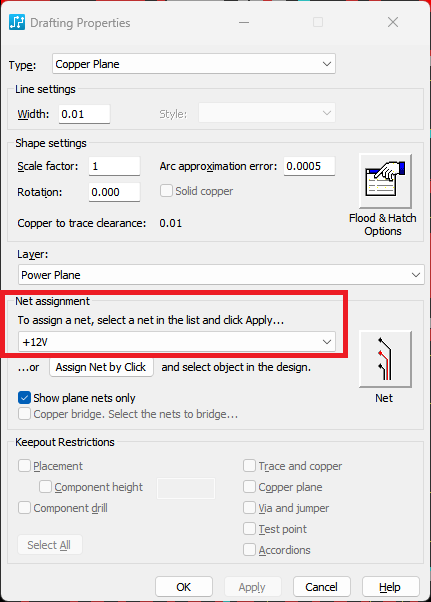Uncheck Show plane nets only
Image resolution: width=431 pixels, height=602 pixels.
[x=24, y=398]
